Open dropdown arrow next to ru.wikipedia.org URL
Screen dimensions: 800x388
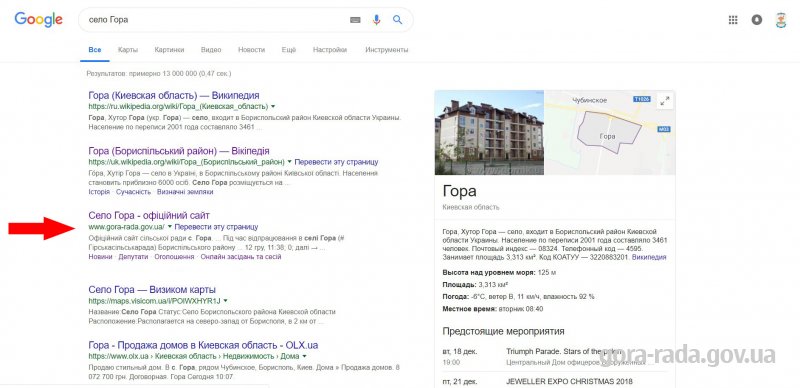click(x=273, y=106)
